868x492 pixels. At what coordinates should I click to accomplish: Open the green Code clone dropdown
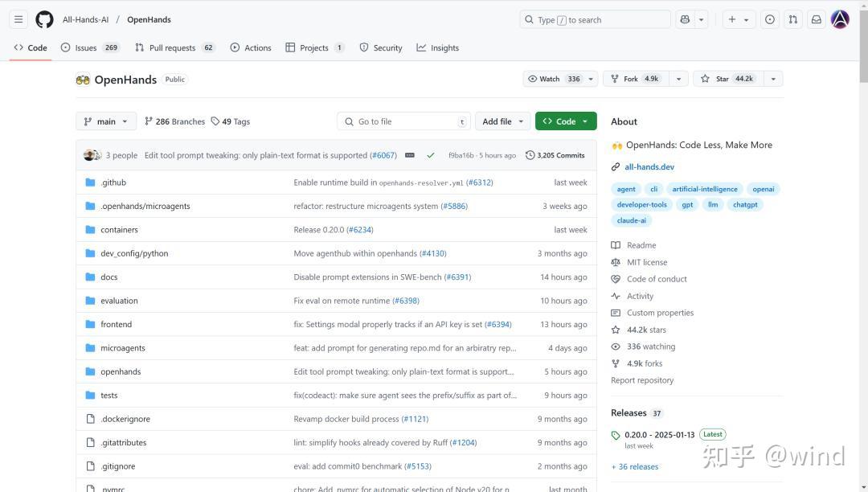pos(566,121)
